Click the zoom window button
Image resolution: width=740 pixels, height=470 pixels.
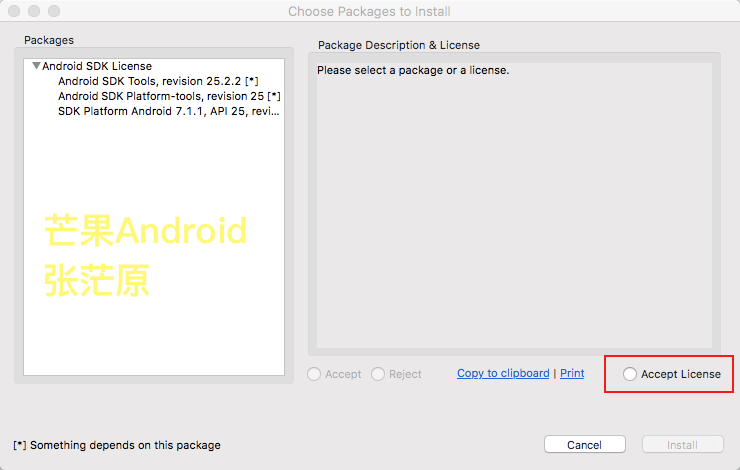54,11
